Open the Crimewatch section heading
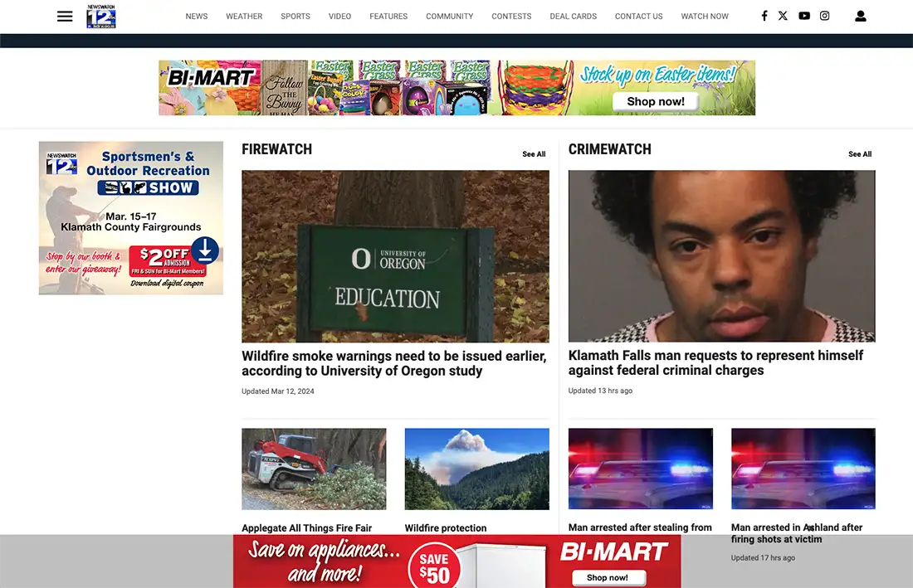Viewport: 913px width, 588px height. coord(610,149)
